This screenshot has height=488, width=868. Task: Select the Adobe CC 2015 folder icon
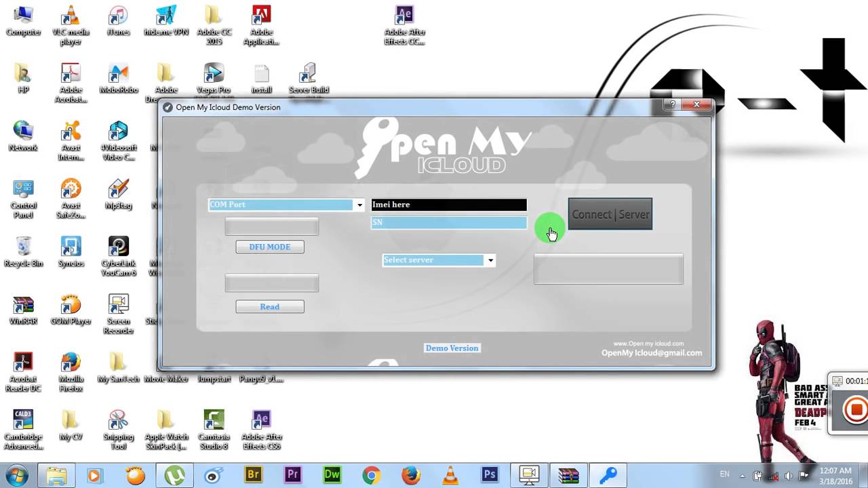(x=214, y=26)
